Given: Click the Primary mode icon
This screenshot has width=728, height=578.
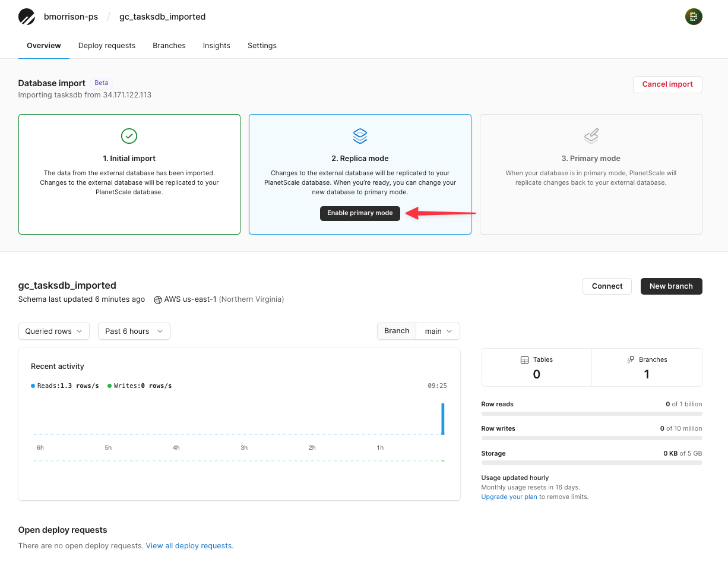Looking at the screenshot, I should point(591,136).
